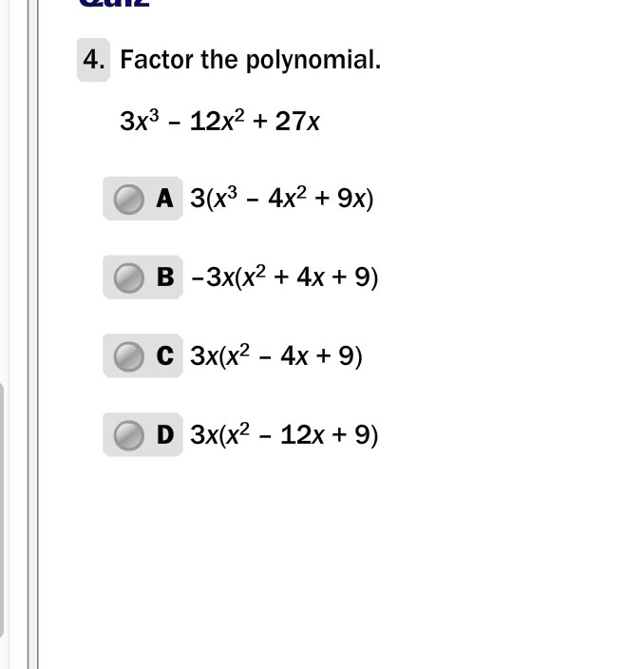
Task: Pick the answer 3x(x² − 12x + 9)
Action: (284, 434)
